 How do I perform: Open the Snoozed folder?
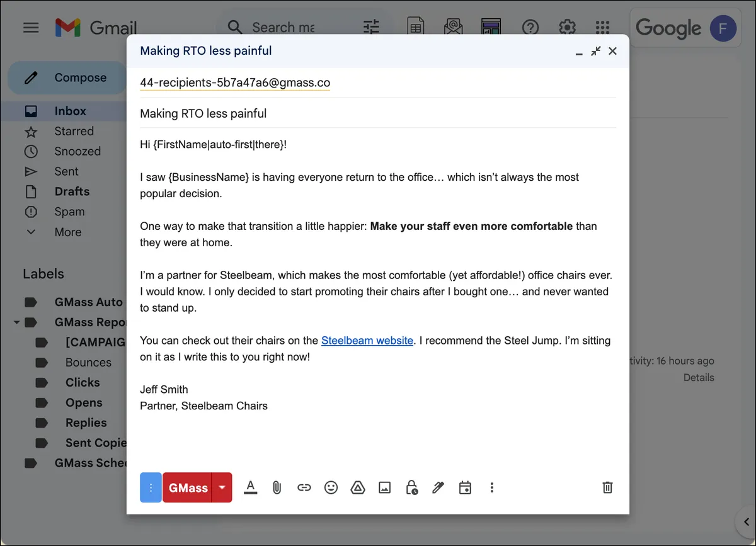pos(77,151)
